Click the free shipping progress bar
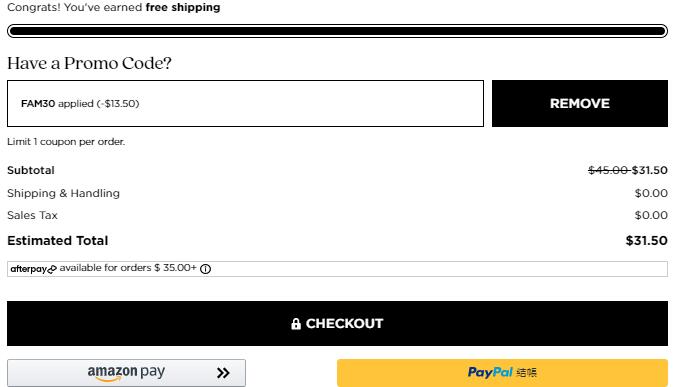 (x=337, y=31)
